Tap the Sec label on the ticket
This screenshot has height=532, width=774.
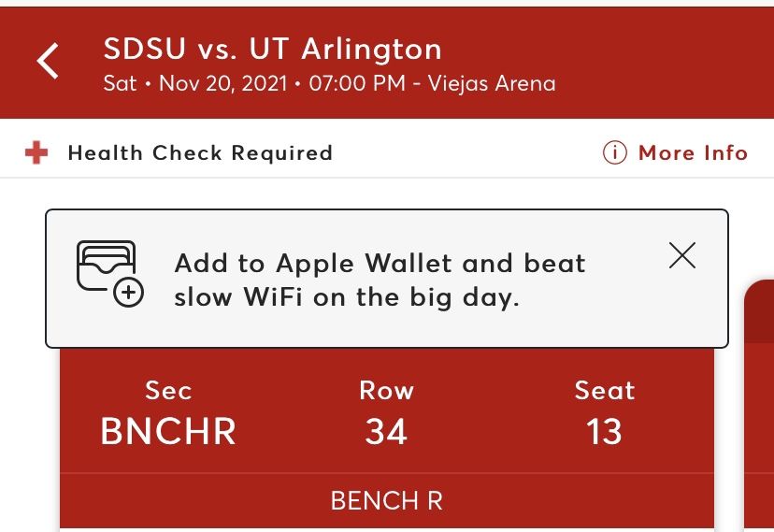(x=168, y=390)
